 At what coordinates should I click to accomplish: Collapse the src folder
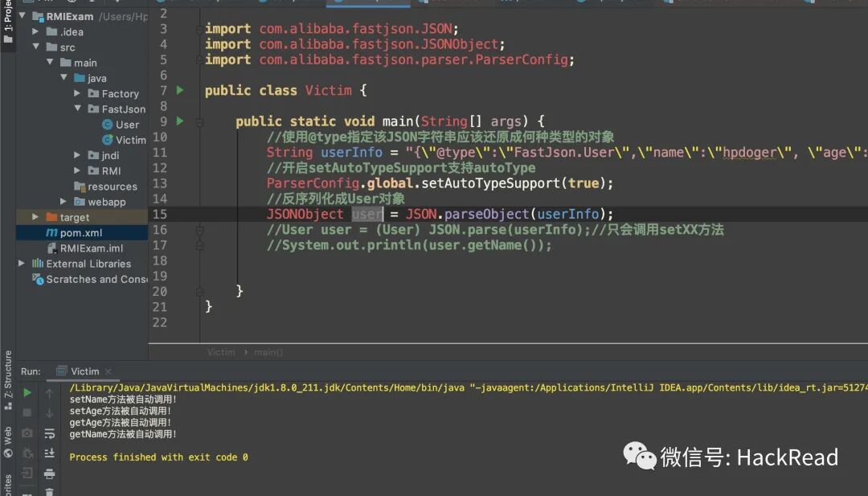35,47
